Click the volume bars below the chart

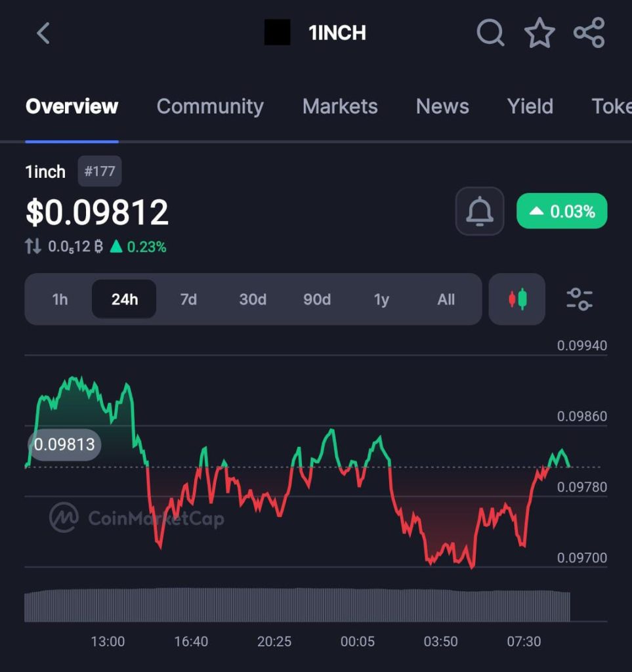click(x=297, y=605)
